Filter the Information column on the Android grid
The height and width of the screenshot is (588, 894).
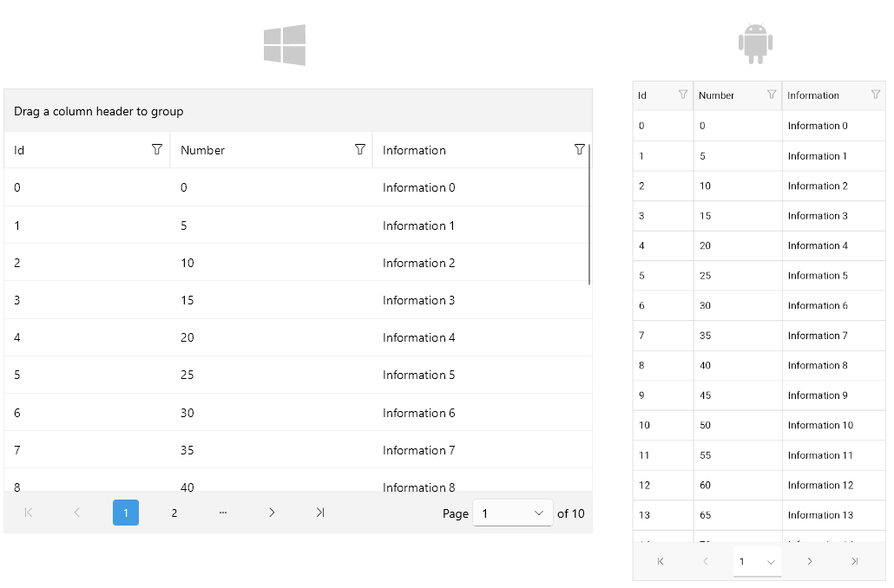(874, 95)
